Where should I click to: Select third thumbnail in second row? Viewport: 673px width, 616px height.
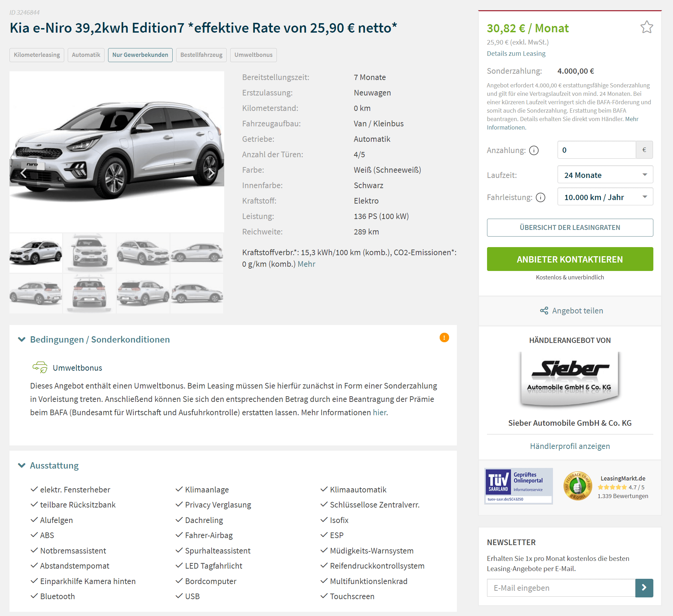point(143,293)
